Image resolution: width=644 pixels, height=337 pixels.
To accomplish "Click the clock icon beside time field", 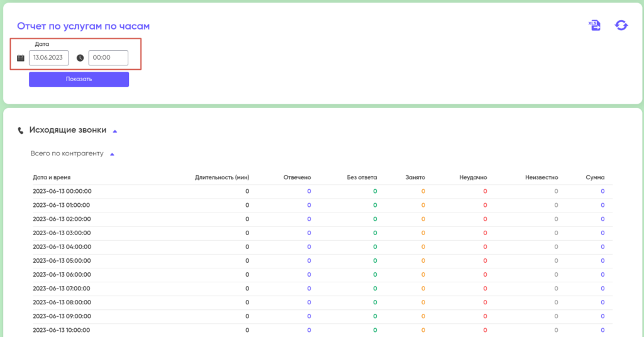I will pos(80,58).
